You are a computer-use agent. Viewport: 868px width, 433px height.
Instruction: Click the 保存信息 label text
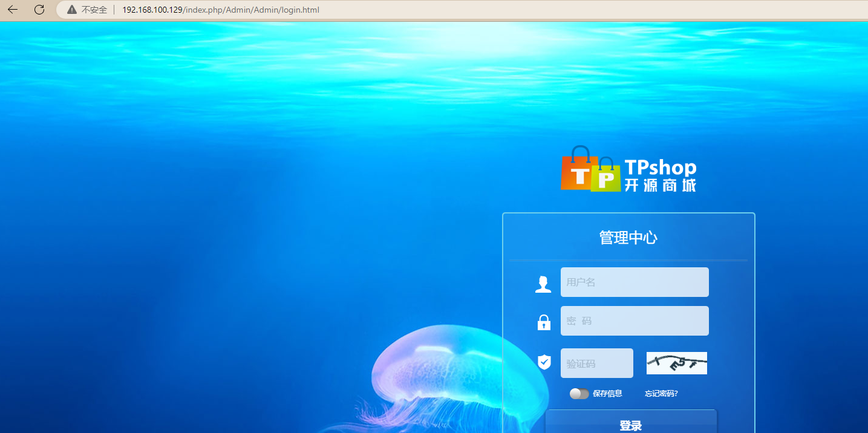pyautogui.click(x=607, y=394)
